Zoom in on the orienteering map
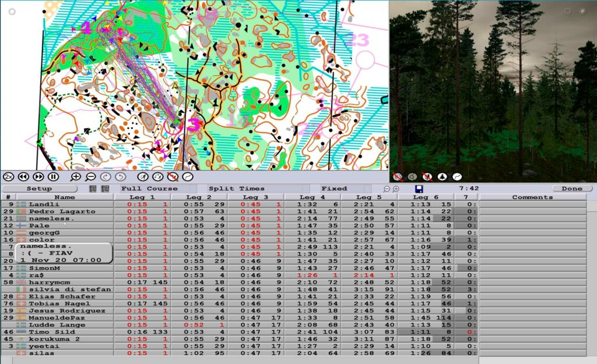597x364 pixels. tap(76, 177)
